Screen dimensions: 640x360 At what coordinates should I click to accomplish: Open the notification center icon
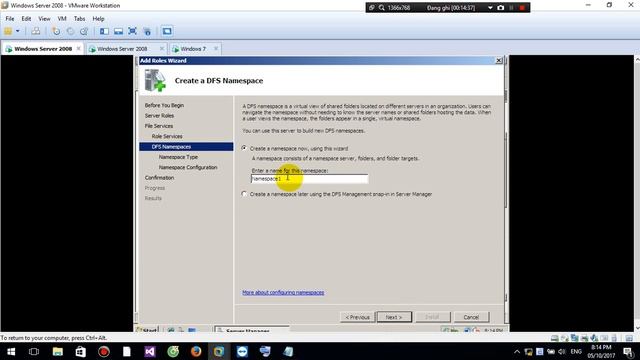(x=629, y=351)
